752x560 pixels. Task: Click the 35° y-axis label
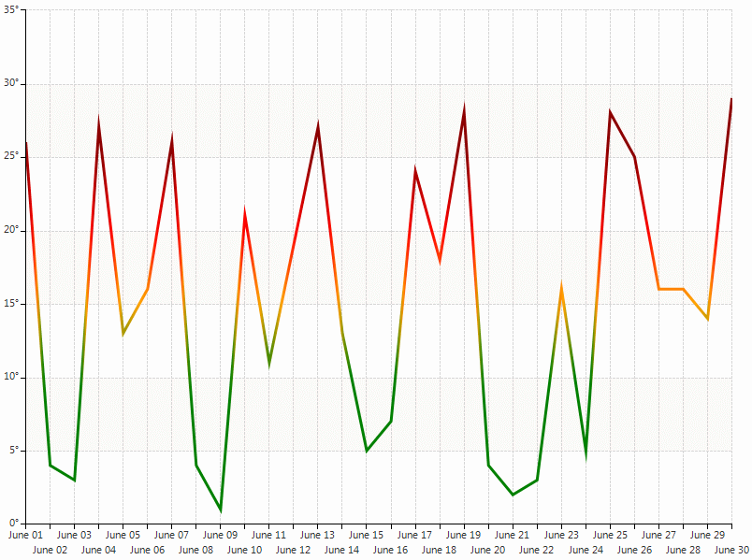[11, 9]
